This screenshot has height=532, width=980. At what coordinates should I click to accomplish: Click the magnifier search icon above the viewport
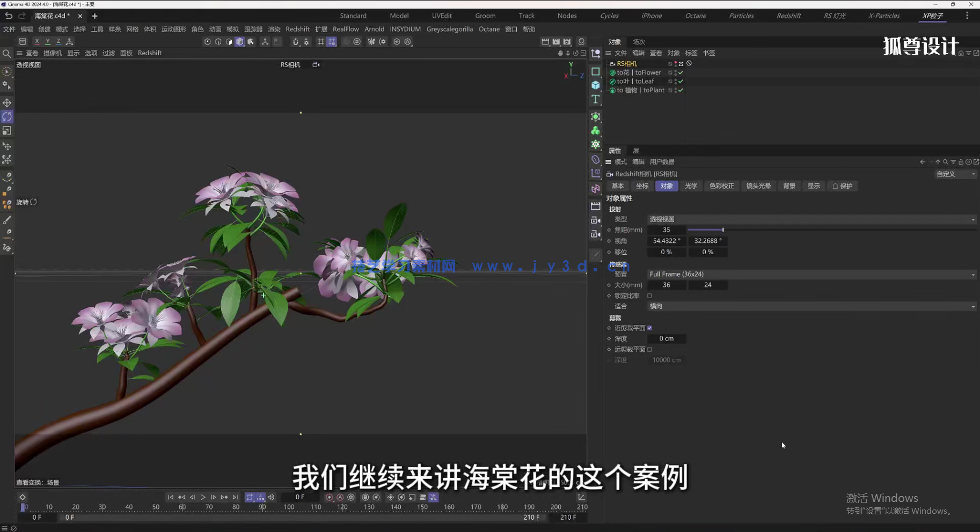[7, 53]
